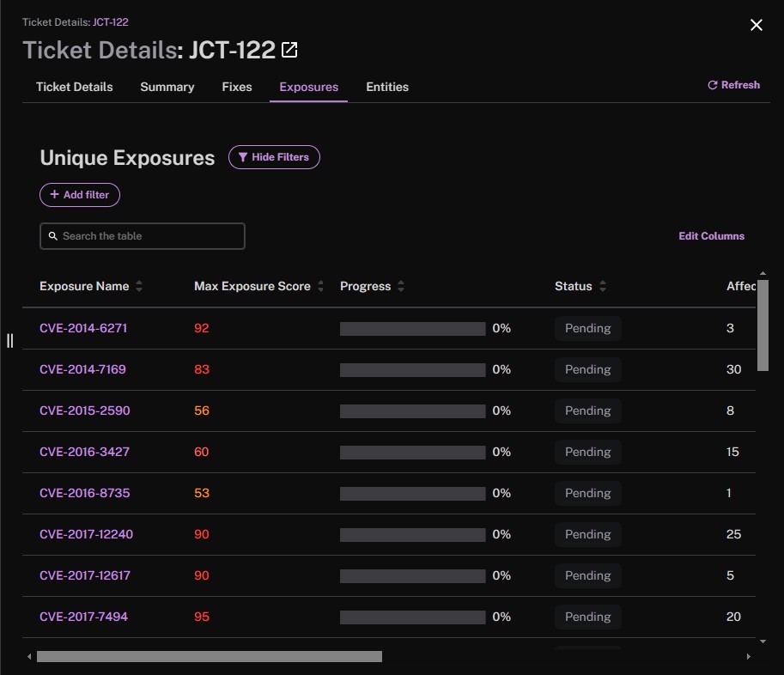Screen dimensions: 784x675
Task: Open the Entities tab
Action: click(x=387, y=87)
